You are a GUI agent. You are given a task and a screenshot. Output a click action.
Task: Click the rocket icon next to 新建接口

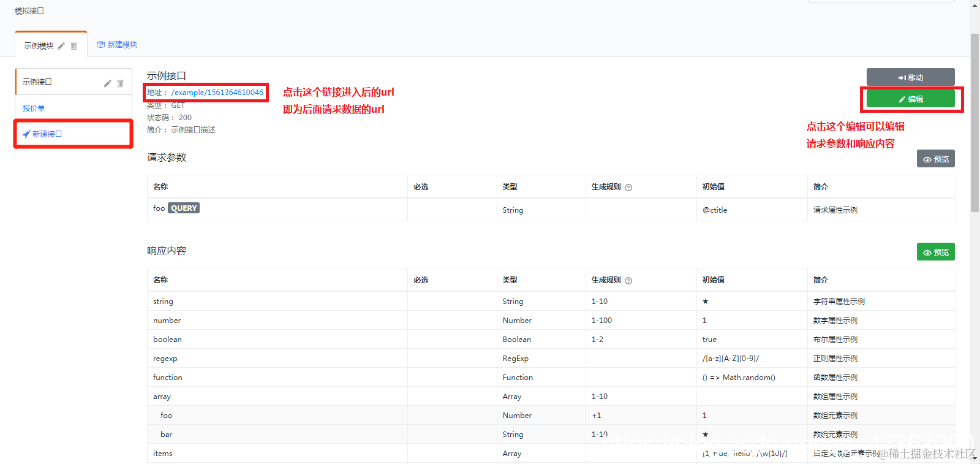[x=26, y=134]
